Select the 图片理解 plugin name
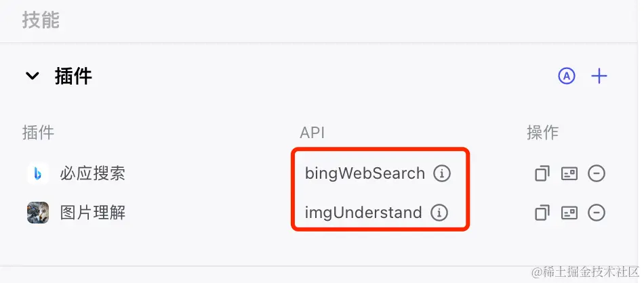Viewport: 644px width, 283px height. (x=92, y=213)
